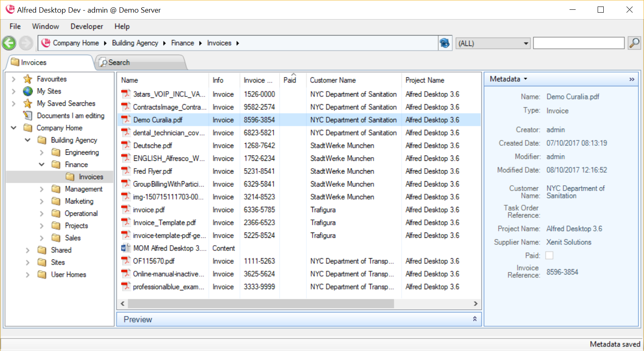This screenshot has width=644, height=351.
Task: Click the Documents I am editing icon
Action: [28, 116]
